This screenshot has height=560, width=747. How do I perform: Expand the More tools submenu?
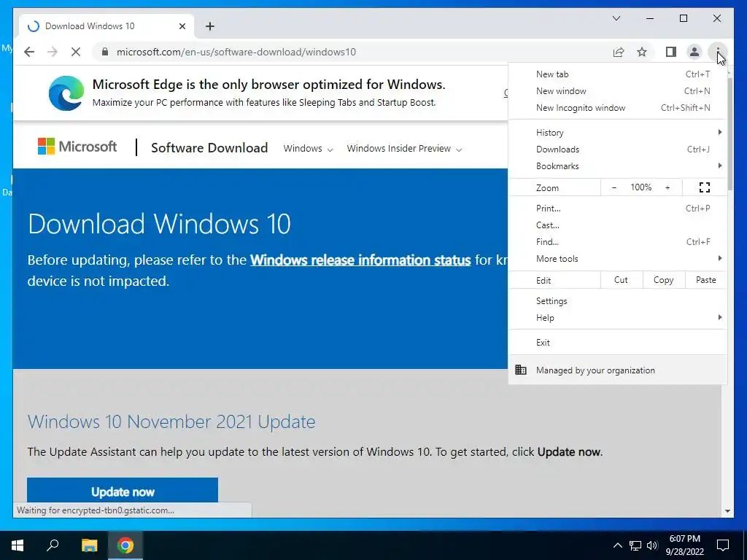pyautogui.click(x=617, y=259)
